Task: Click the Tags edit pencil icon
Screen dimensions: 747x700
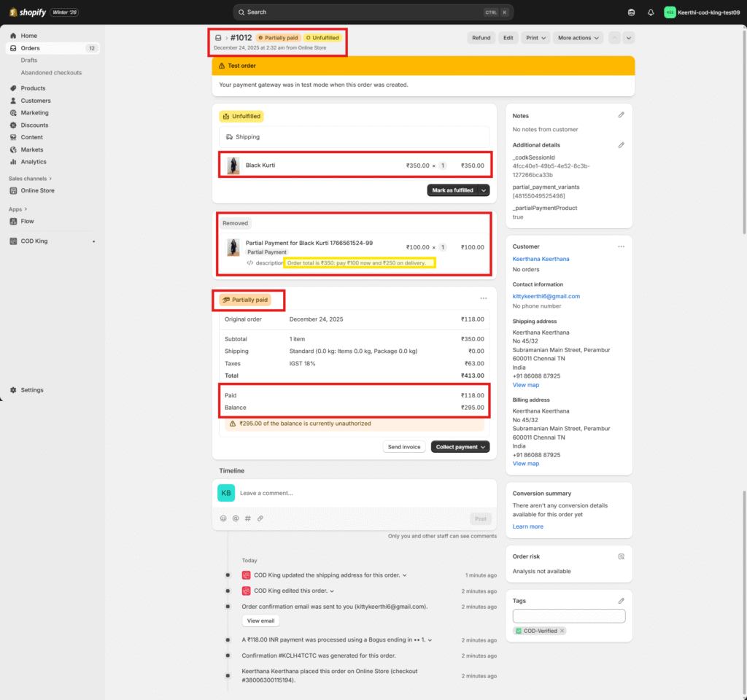Action: 622,601
